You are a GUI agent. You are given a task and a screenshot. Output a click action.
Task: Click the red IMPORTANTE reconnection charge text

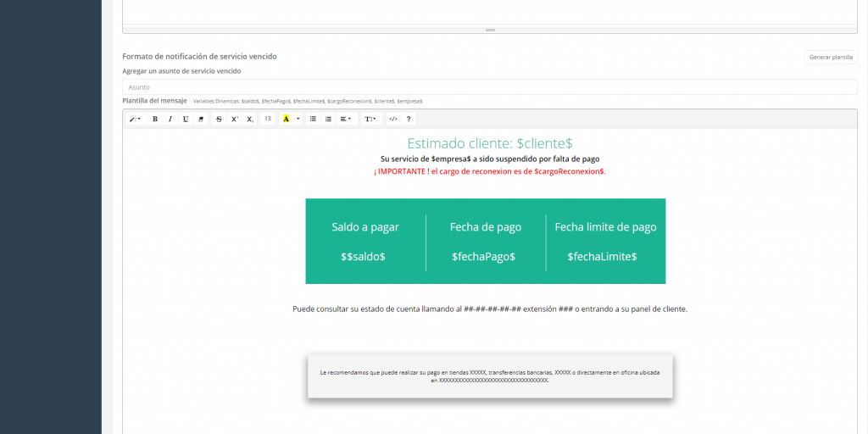pos(490,171)
